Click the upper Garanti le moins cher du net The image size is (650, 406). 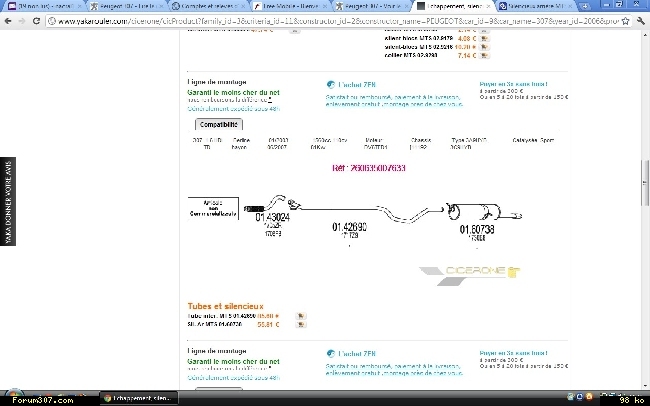[233, 92]
